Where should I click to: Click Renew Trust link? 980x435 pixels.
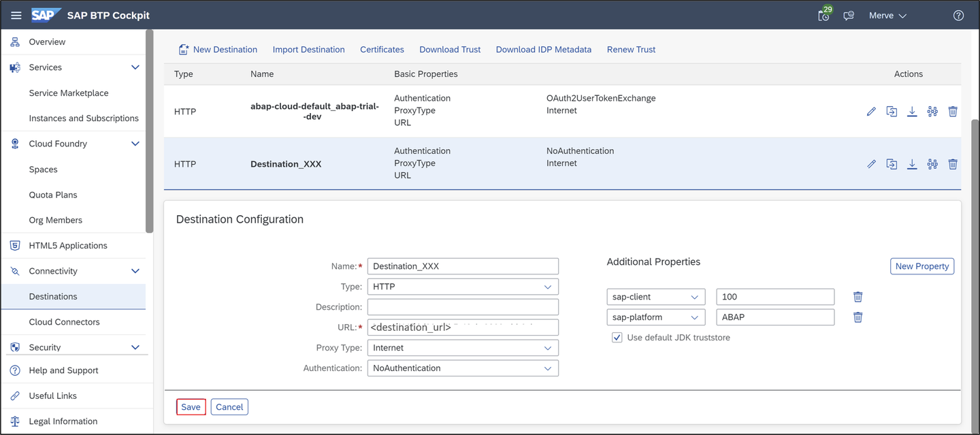(x=631, y=50)
